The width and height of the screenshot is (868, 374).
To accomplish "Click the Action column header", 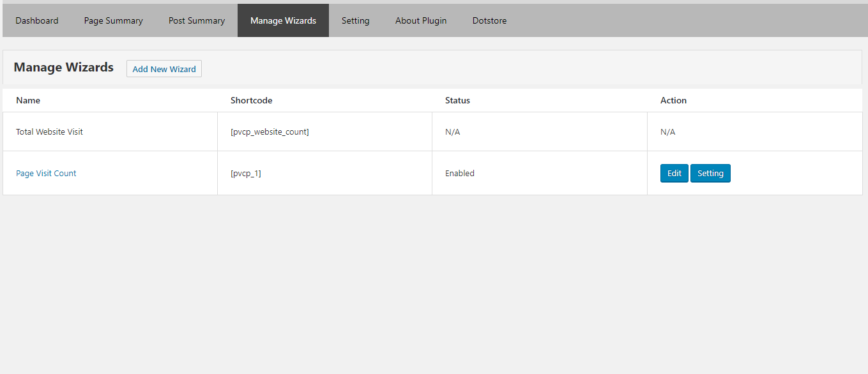I will (x=673, y=100).
